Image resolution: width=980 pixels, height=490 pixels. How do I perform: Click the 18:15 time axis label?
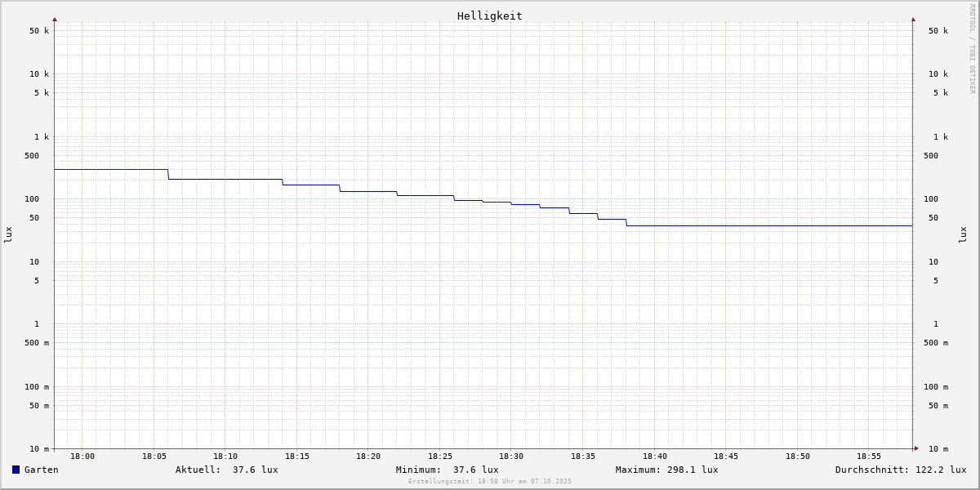pos(297,457)
